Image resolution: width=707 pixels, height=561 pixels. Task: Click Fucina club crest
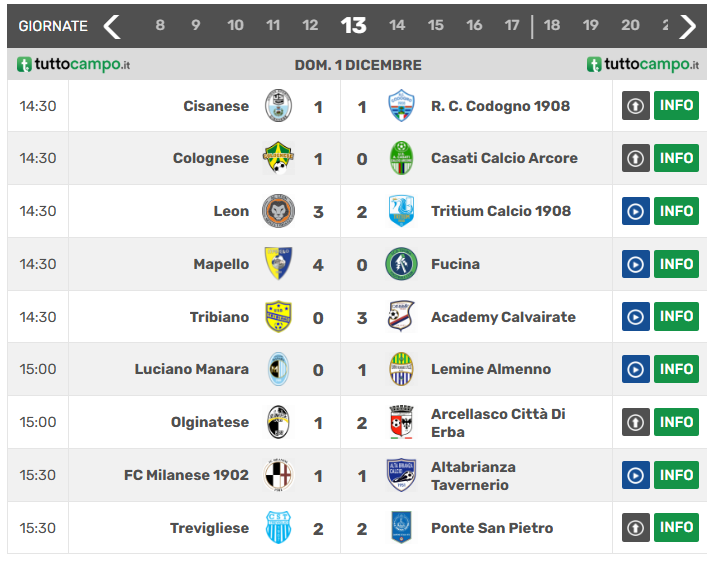pyautogui.click(x=401, y=264)
